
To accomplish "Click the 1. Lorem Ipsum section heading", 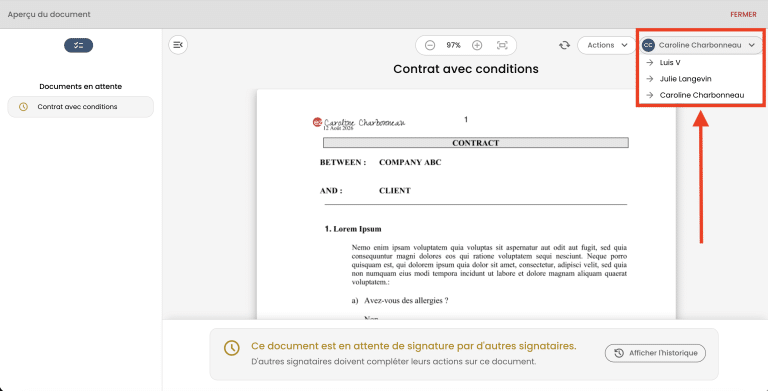I will [353, 229].
